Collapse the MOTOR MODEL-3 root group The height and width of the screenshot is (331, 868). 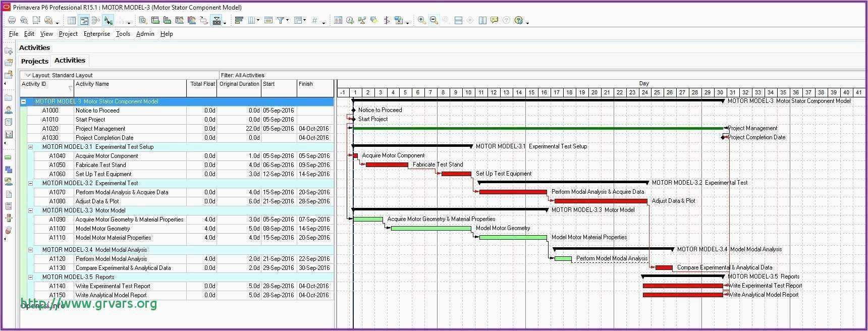pyautogui.click(x=23, y=101)
